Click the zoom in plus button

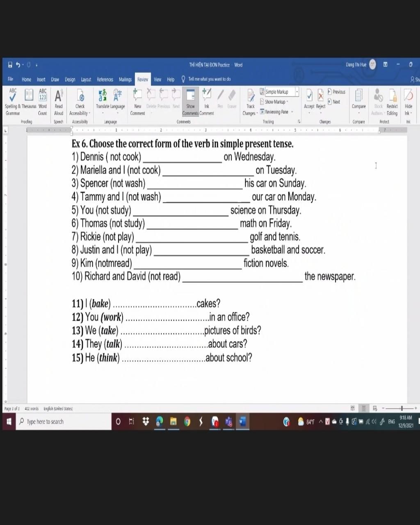[x=415, y=408]
